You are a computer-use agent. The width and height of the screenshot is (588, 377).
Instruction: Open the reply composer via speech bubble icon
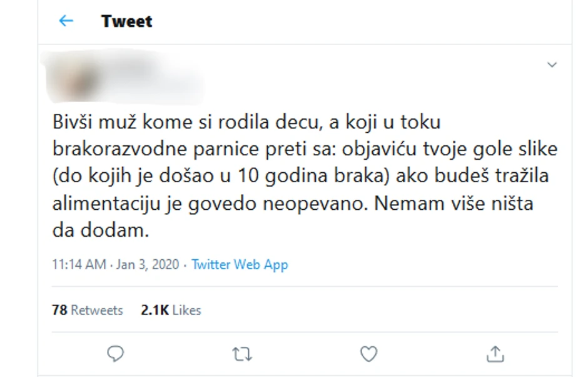point(115,354)
